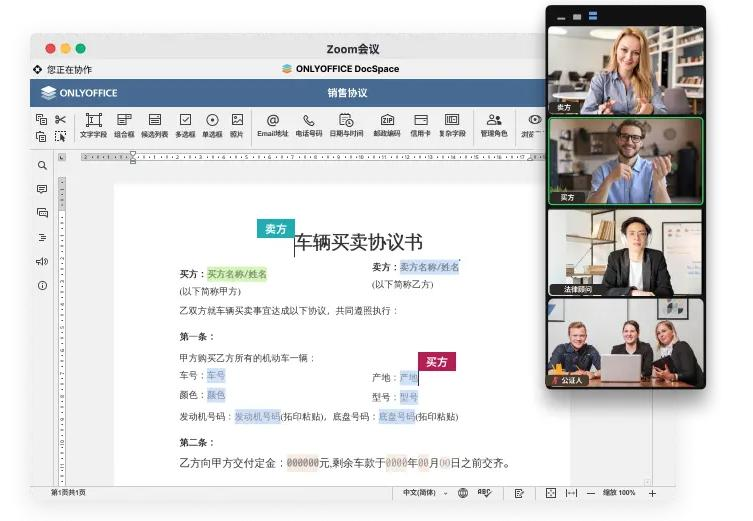Click the 缩放 100% zoom value
The image size is (753, 521).
click(619, 493)
